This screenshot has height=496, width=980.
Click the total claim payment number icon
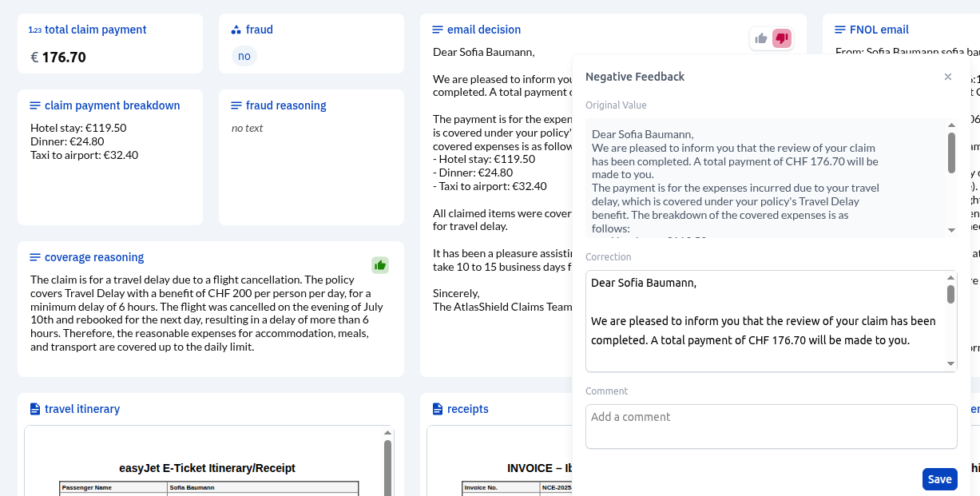(x=34, y=30)
